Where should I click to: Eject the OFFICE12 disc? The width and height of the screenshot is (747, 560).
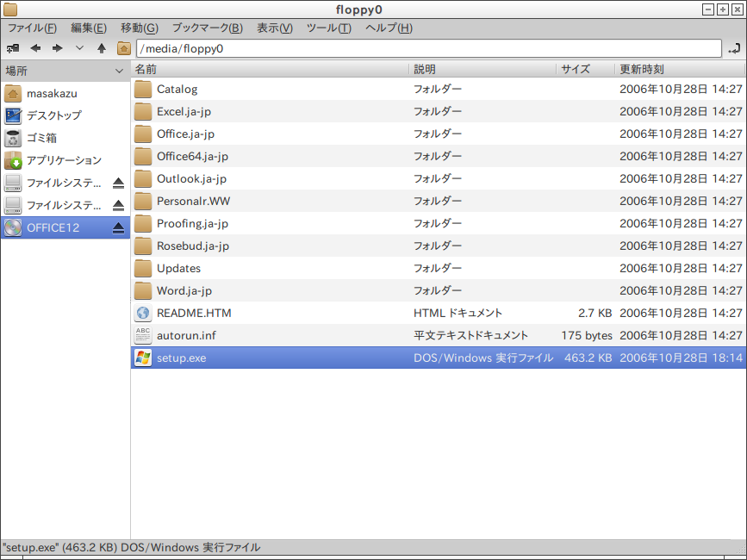119,228
